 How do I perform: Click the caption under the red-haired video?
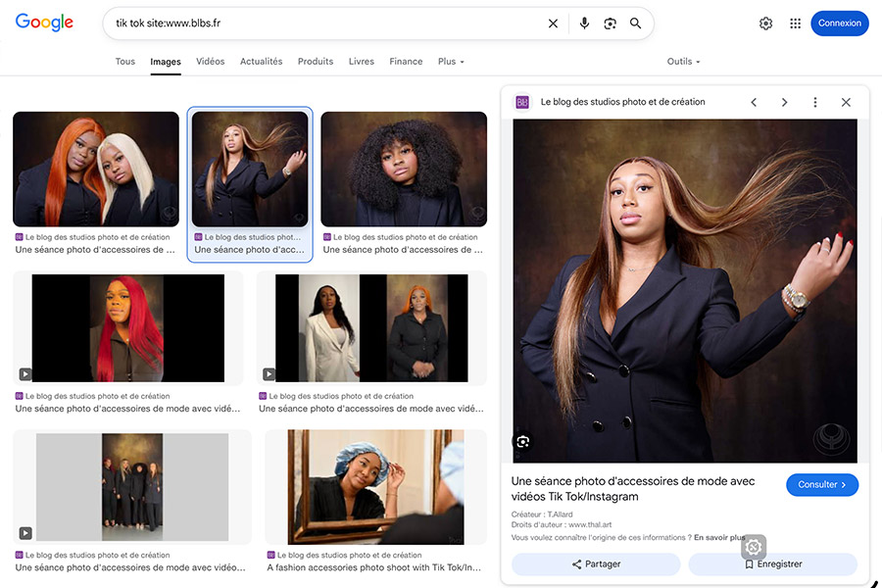pos(127,409)
